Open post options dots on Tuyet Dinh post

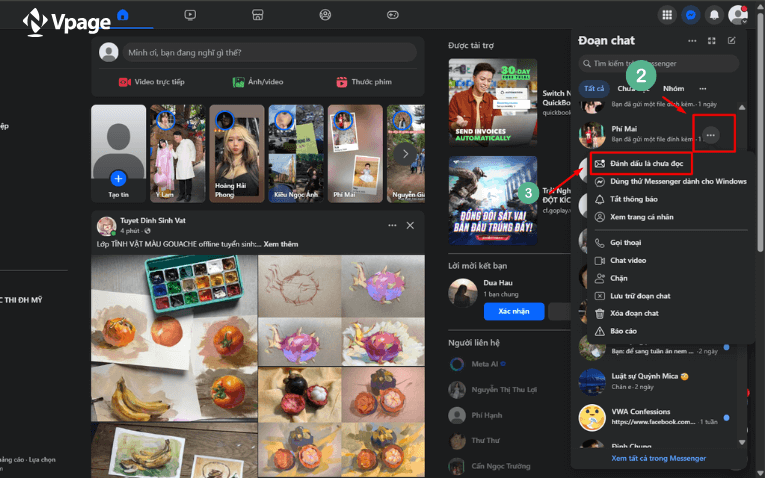392,225
